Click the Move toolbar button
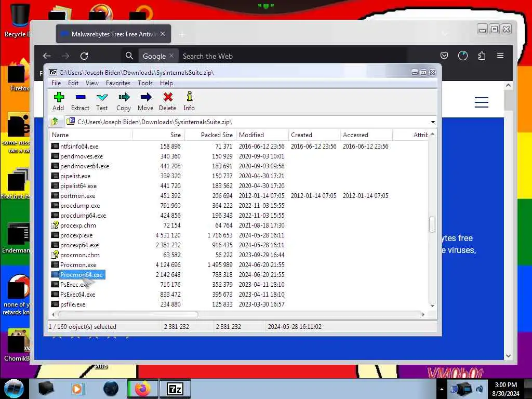The height and width of the screenshot is (399, 532). click(x=145, y=101)
